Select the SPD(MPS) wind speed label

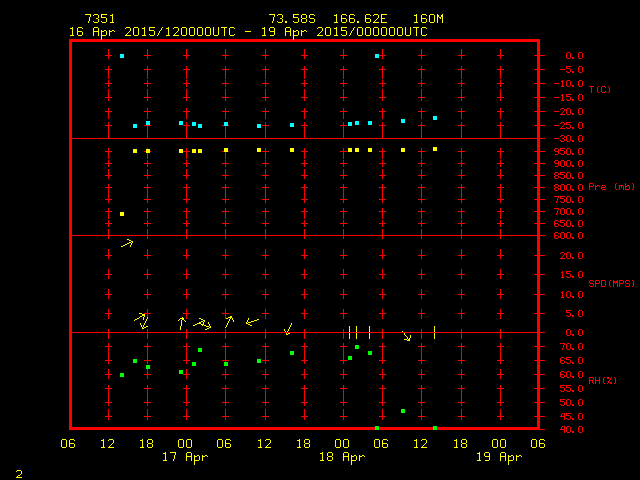(611, 283)
